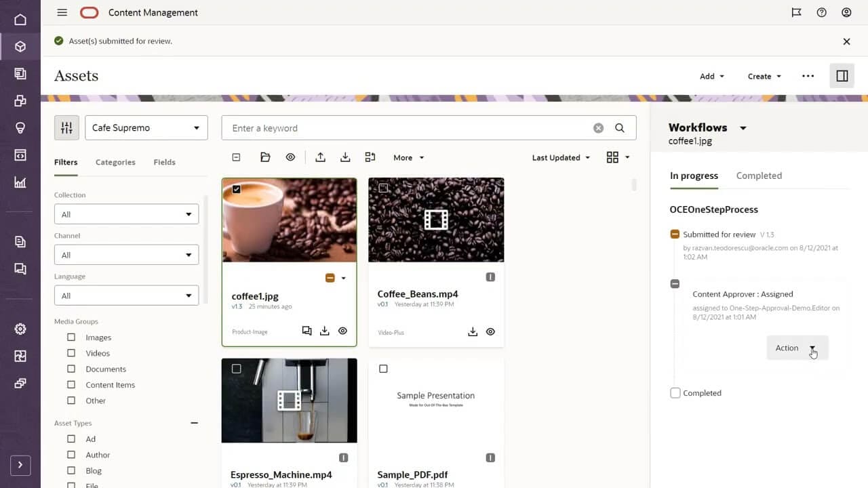868x488 pixels.
Task: Collapse the Content Approver workflow step
Action: click(675, 283)
